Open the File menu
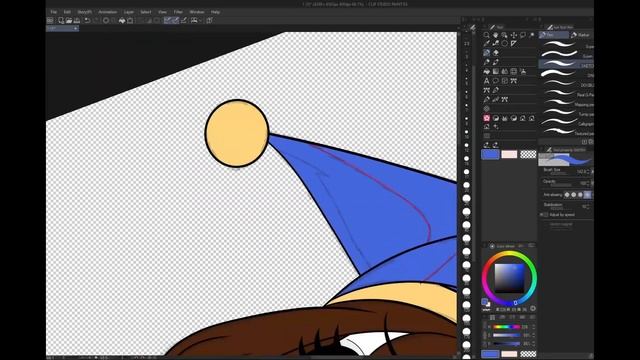The height and width of the screenshot is (360, 640). (53, 12)
